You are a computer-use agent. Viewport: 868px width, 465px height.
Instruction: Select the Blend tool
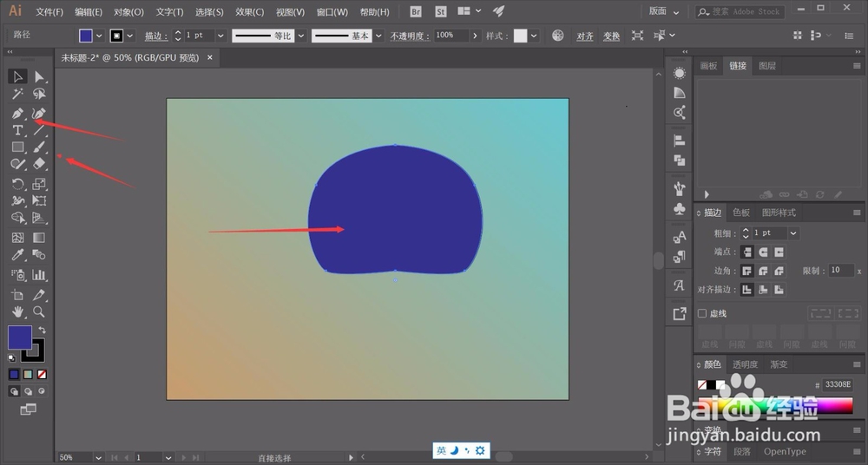tap(39, 255)
